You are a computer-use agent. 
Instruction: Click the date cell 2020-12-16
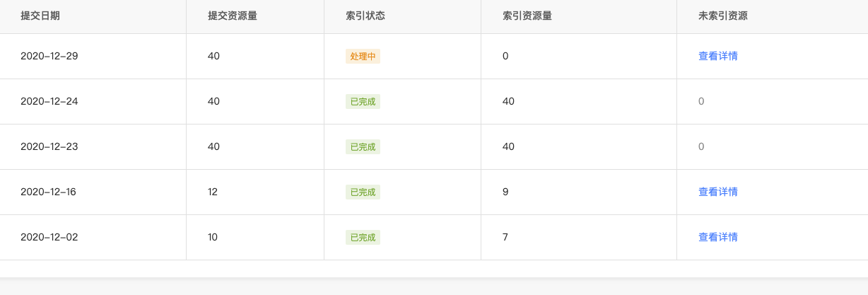coord(49,192)
